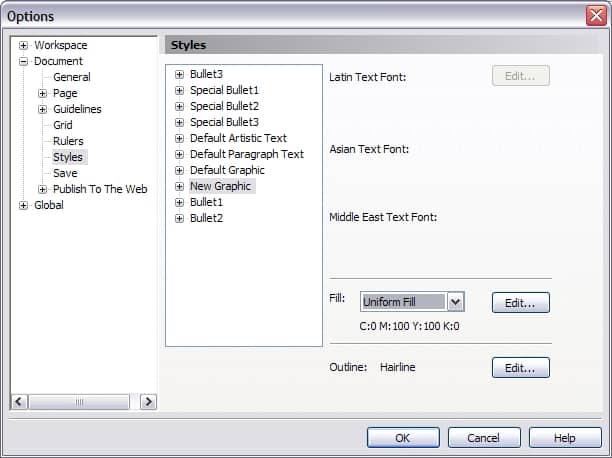Expand the Publish To The Web node
Viewport: 612px width, 458px height.
[x=43, y=189]
